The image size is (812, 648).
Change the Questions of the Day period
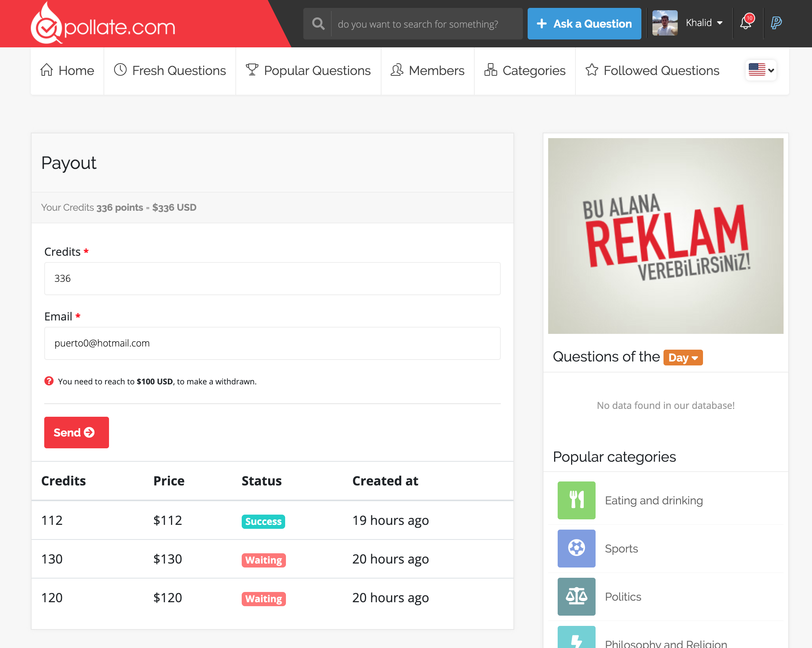(683, 358)
